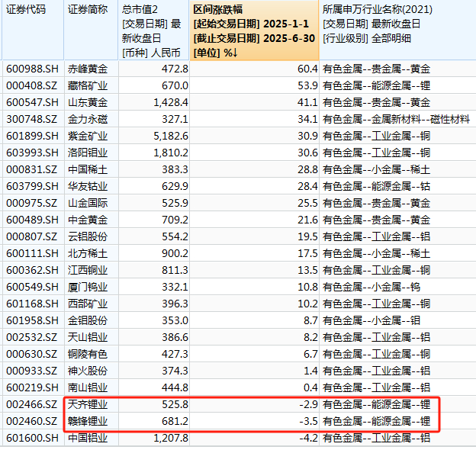Select the name cell 铜陵有色
The width and height of the screenshot is (476, 450).
coord(88,354)
